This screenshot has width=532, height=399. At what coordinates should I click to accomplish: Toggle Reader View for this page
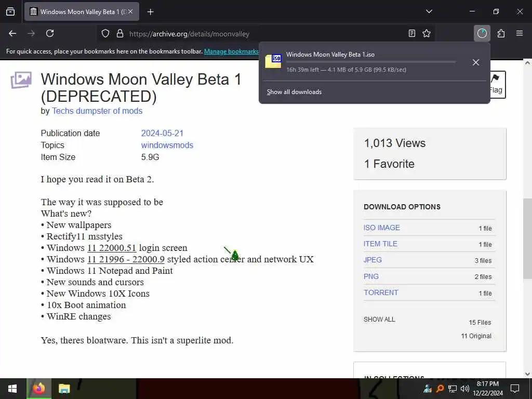[x=411, y=33]
